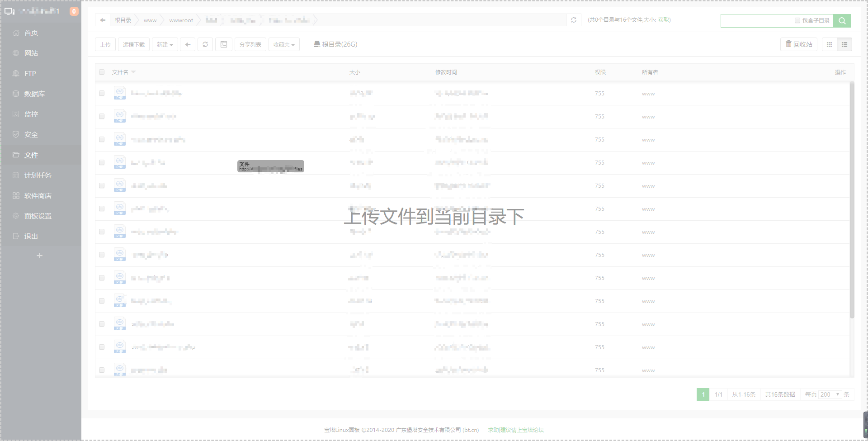Click the green search magnifier button

coord(842,20)
